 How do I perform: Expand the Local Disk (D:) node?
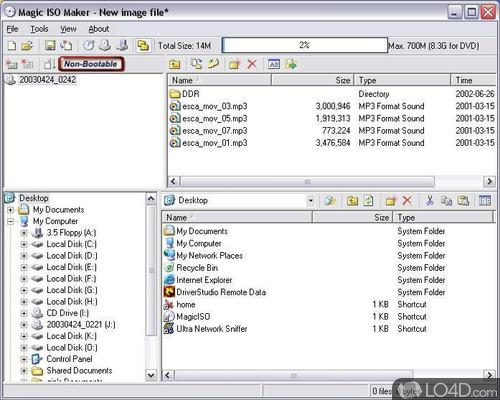(x=24, y=256)
